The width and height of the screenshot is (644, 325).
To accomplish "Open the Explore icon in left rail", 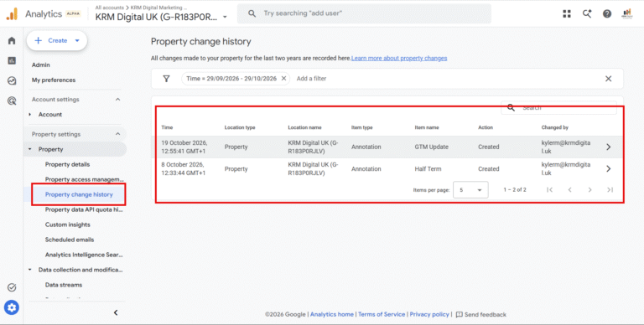I will [x=12, y=80].
